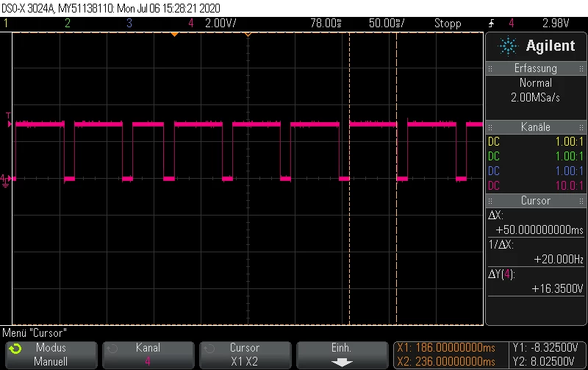Select channel 3 indicator in top bar
This screenshot has height=370, width=588.
click(129, 24)
